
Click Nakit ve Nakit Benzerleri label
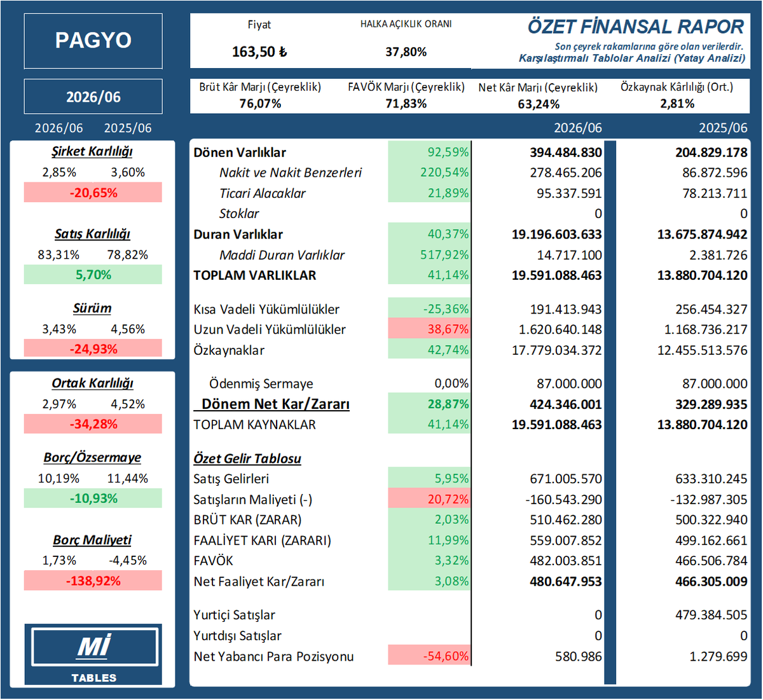291,172
